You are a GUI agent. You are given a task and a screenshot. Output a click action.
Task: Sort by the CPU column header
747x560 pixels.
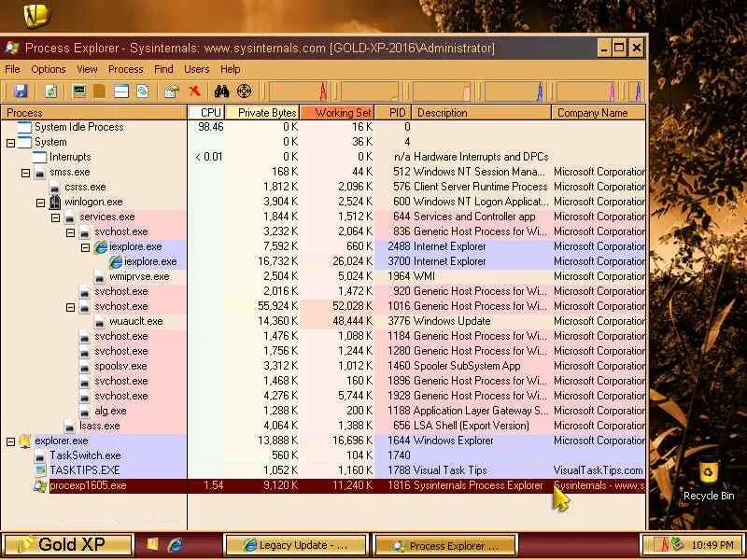tap(205, 113)
